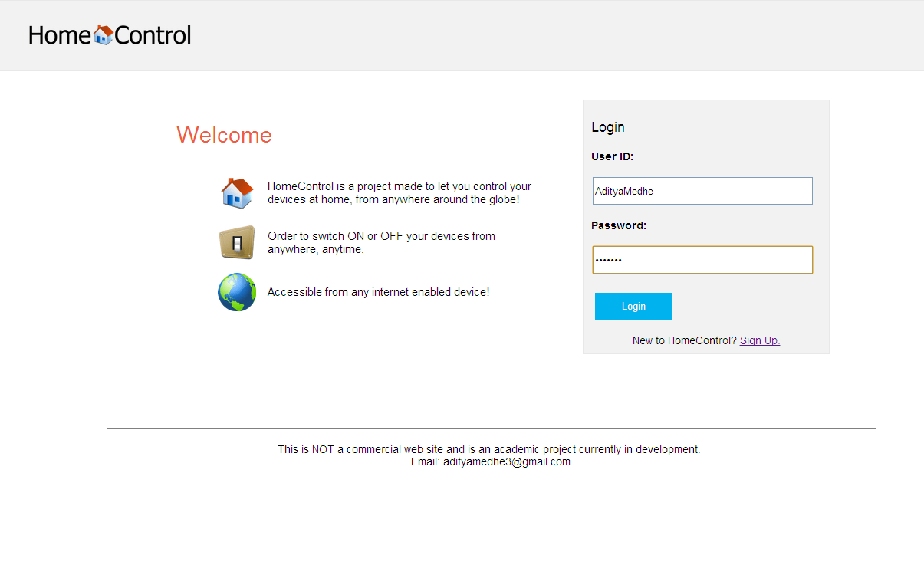Click the 'NOT a commercial web site' disclaimer
This screenshot has height=578, width=924.
point(488,449)
